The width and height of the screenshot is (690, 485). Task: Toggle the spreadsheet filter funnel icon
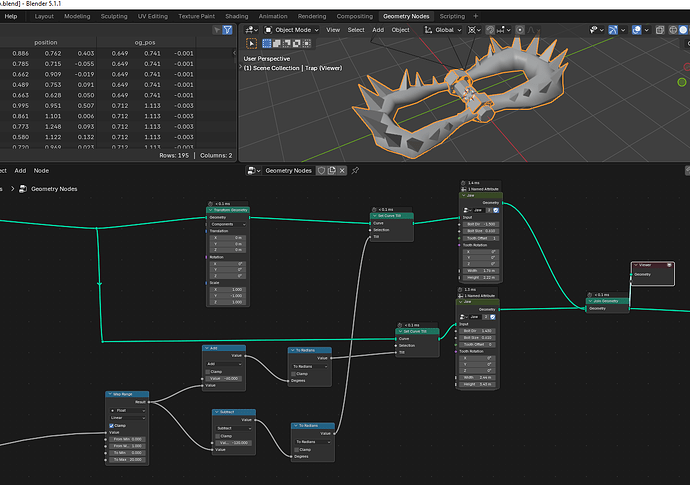(228, 30)
